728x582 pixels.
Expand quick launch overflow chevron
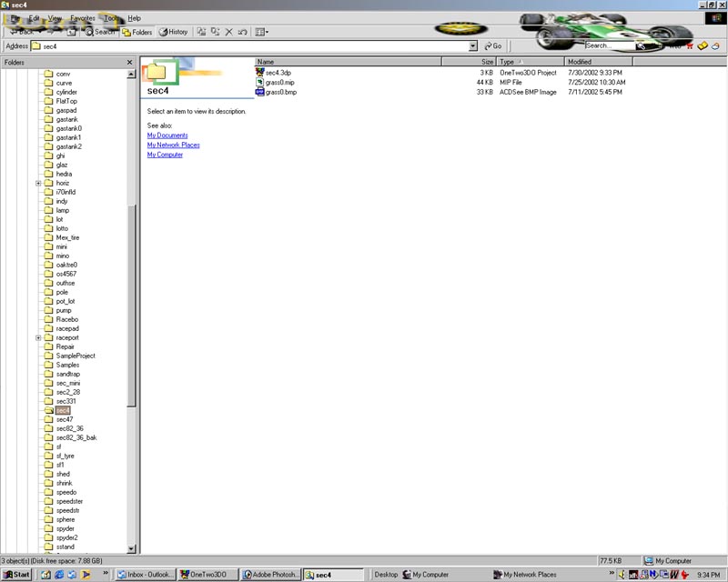tap(106, 573)
